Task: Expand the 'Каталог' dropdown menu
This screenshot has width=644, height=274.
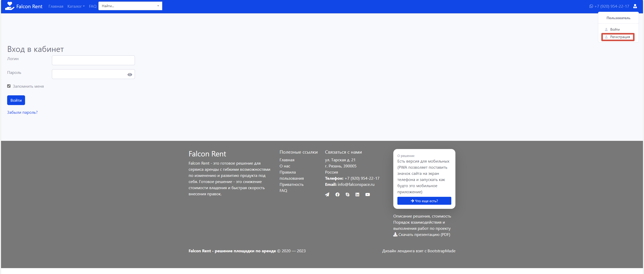Action: pyautogui.click(x=76, y=6)
